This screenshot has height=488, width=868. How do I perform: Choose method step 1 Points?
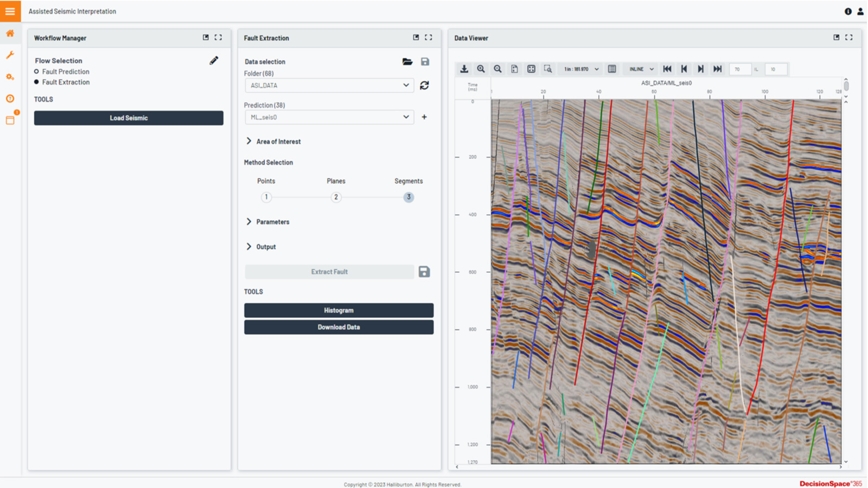[266, 197]
